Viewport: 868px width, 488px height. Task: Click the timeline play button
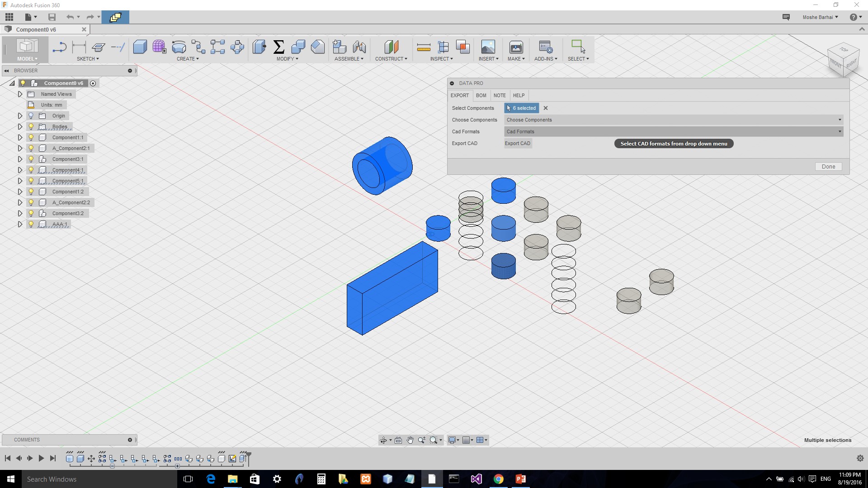pos(41,458)
